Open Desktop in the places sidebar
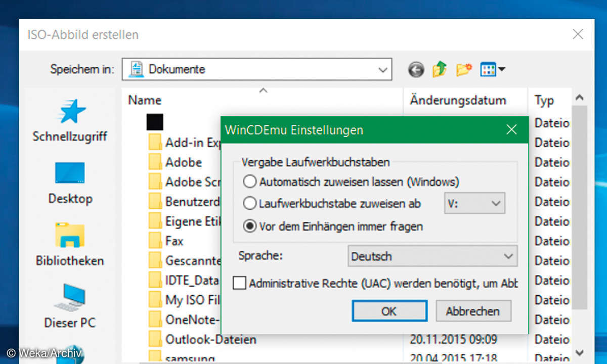The image size is (607, 364). click(70, 183)
